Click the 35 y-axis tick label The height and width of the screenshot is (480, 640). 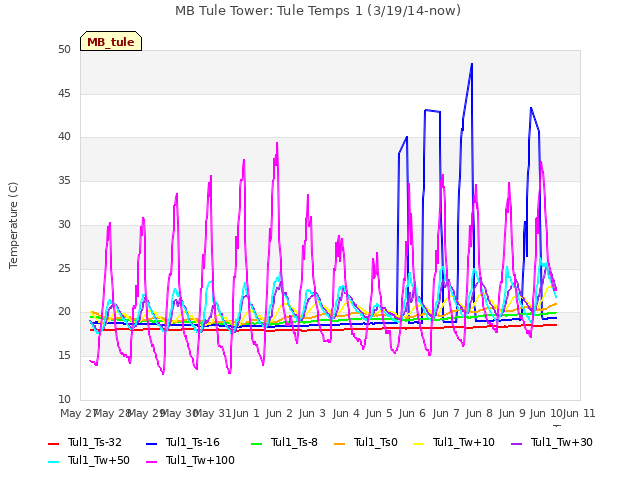[64, 180]
